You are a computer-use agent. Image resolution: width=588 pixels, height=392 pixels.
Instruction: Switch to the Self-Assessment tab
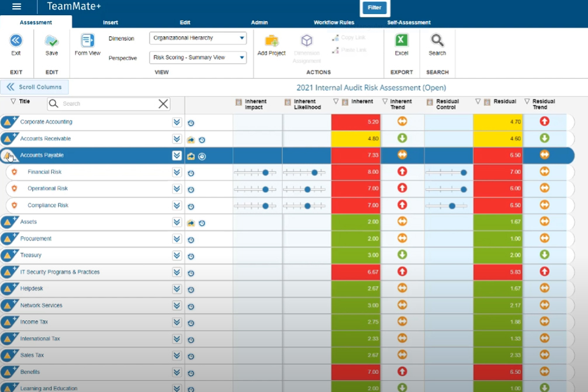pos(409,23)
